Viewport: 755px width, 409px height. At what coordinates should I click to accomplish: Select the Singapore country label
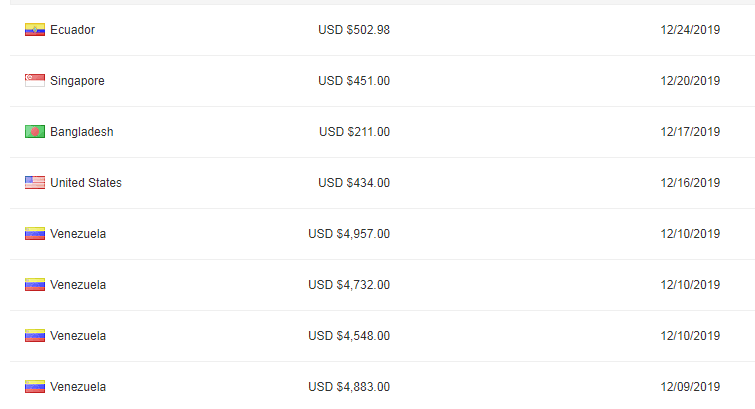pos(77,81)
